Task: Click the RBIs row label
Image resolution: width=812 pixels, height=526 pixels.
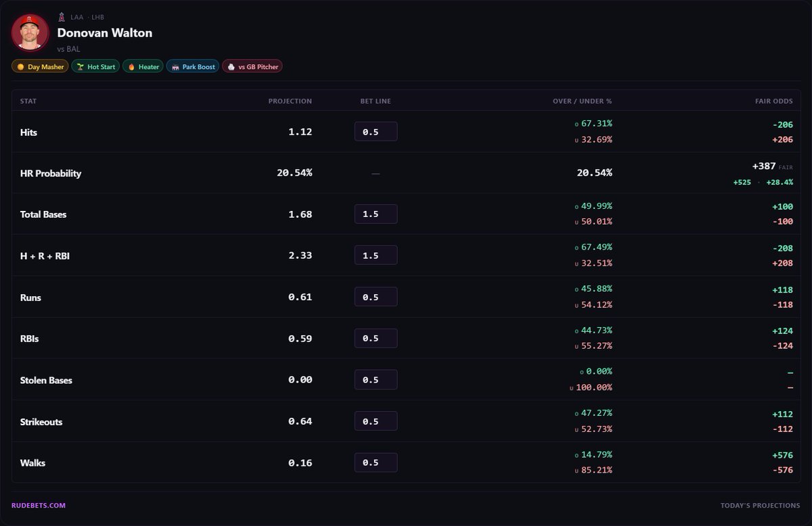Action: 29,339
